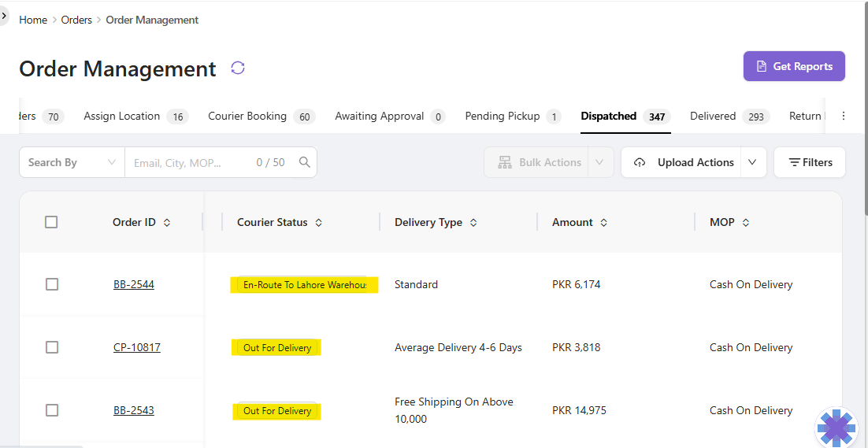Image resolution: width=868 pixels, height=448 pixels.
Task: Select the checkbox for order CP-10817
Action: click(x=52, y=347)
